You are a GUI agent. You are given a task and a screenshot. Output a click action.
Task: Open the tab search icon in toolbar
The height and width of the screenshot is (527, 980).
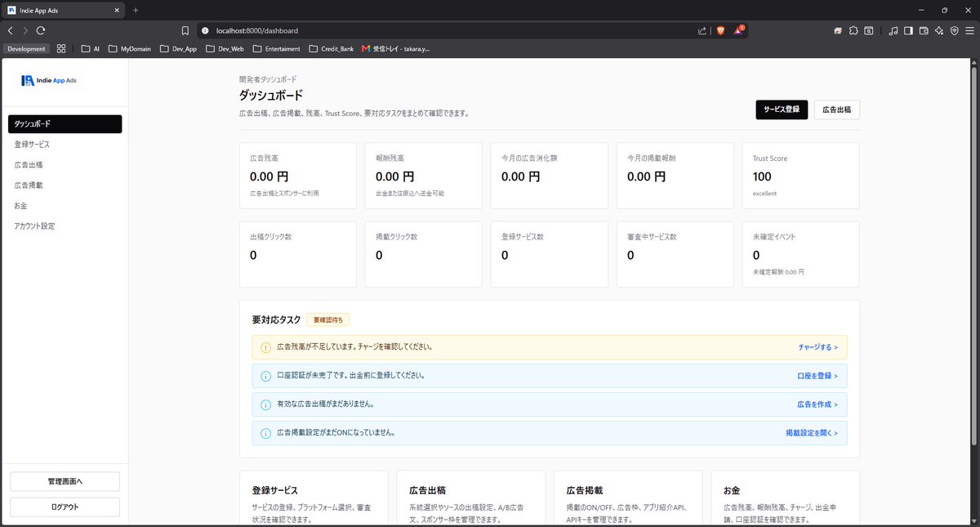pyautogui.click(x=869, y=30)
